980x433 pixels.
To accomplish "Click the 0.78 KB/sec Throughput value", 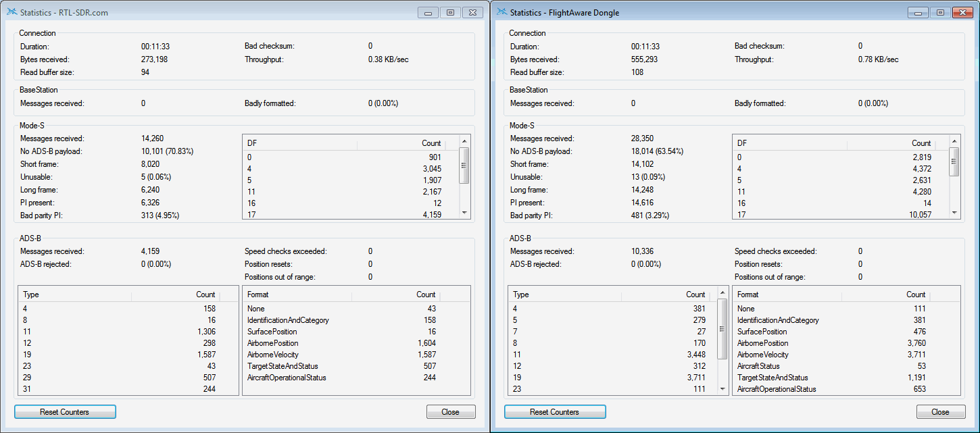I will point(879,59).
